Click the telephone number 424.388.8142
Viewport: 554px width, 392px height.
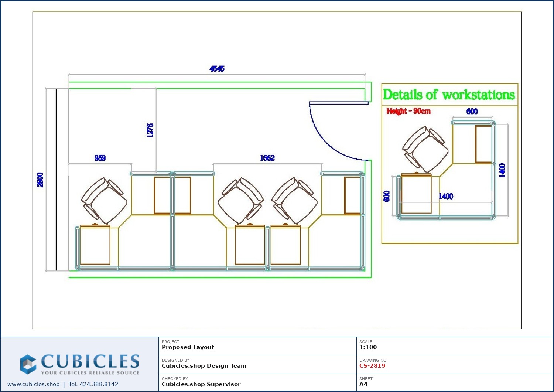tap(99, 384)
